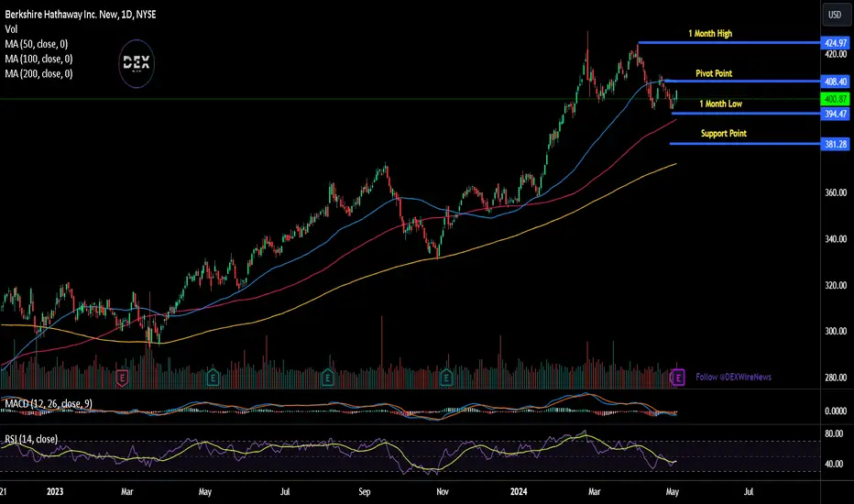
Task: Select the MA (200, close, 0) legend
Action: coord(38,73)
